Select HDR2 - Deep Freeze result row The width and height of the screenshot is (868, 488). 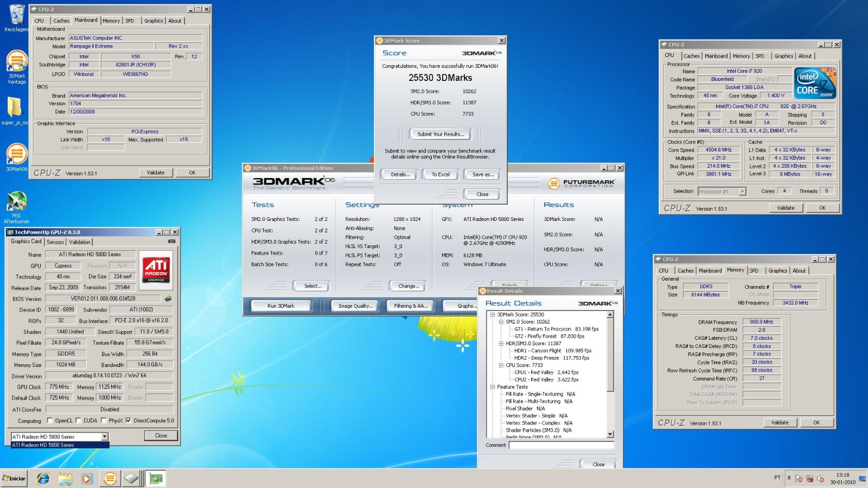[552, 358]
